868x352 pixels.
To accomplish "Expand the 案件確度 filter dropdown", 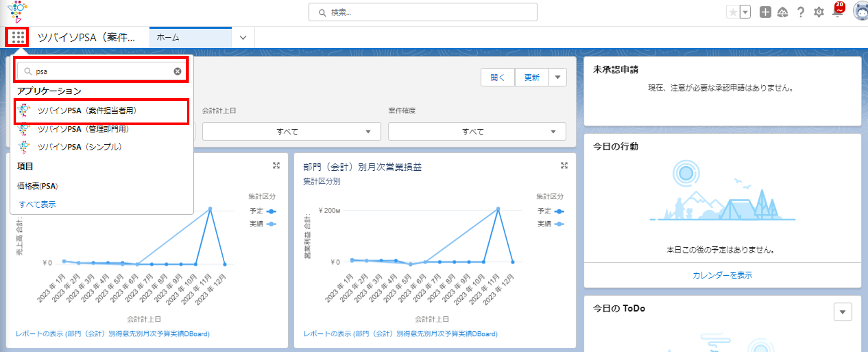I will tap(477, 132).
